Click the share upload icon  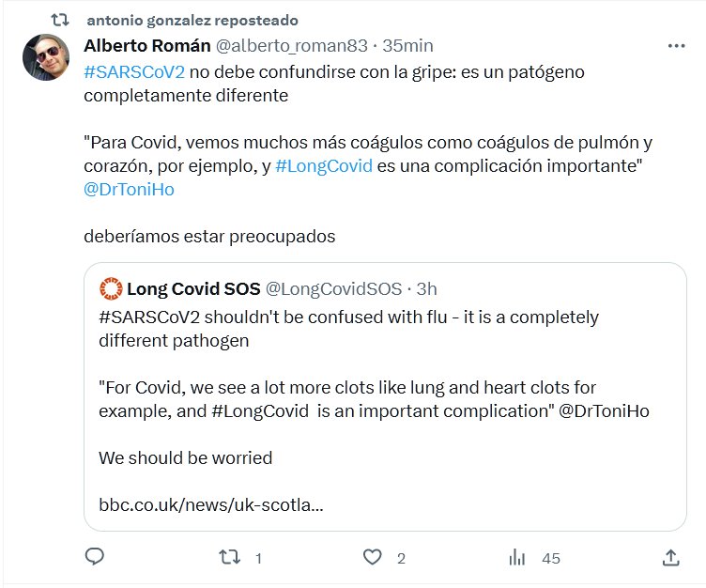670,557
